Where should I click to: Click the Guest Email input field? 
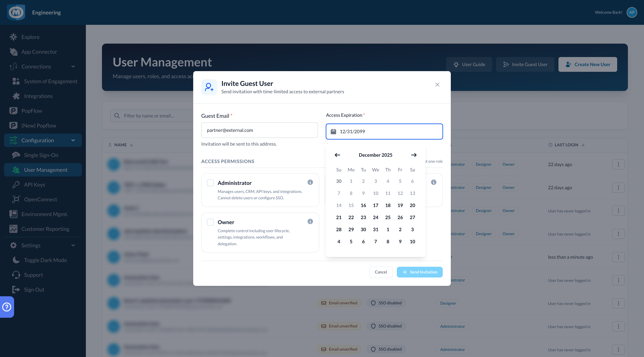259,130
